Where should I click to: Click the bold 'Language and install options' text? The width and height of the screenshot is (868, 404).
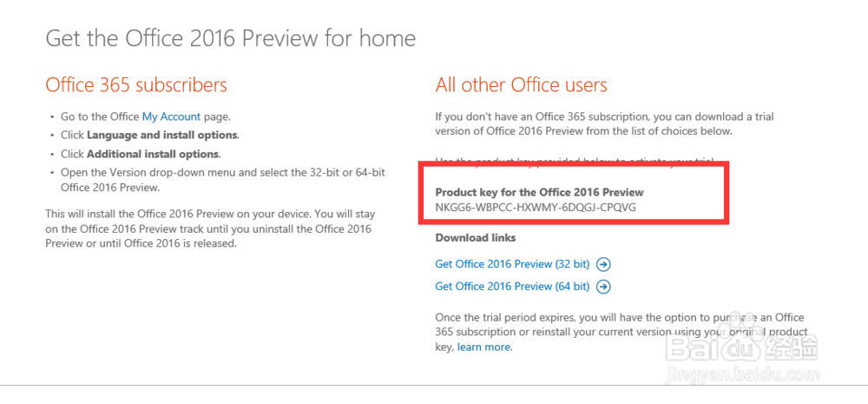tap(162, 136)
